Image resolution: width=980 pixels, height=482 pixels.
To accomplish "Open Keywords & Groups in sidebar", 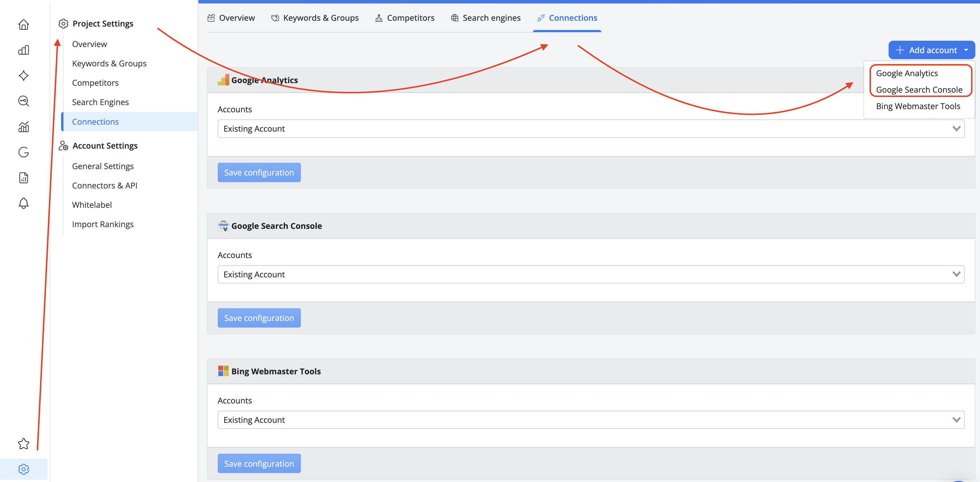I will [109, 63].
